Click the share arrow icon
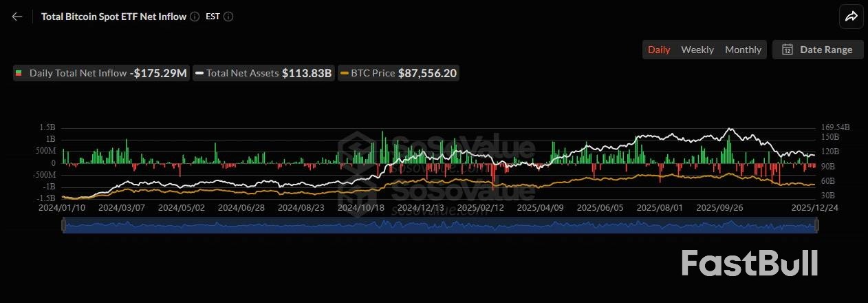This screenshot has width=868, height=303. (851, 17)
